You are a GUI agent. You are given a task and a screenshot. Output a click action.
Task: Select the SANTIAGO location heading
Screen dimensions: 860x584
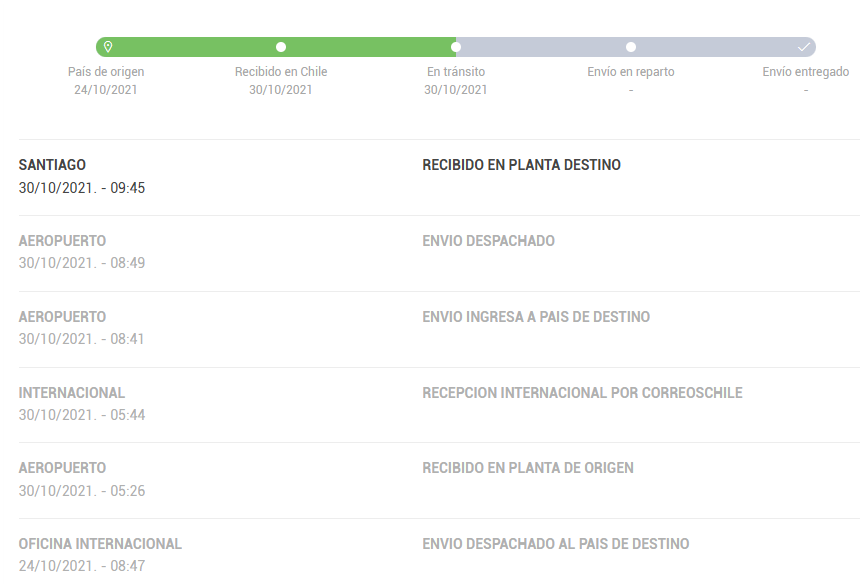(52, 165)
